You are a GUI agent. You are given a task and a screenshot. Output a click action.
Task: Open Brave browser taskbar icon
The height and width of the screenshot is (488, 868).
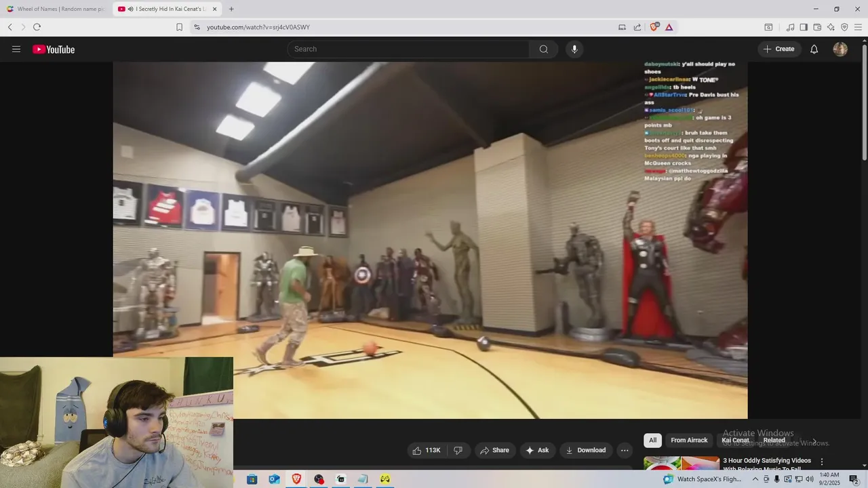click(296, 479)
